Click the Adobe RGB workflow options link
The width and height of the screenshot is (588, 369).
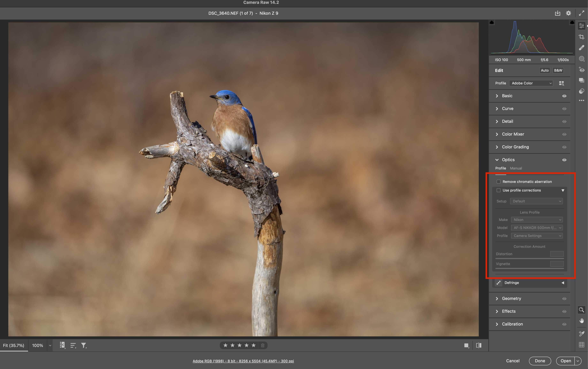243,361
